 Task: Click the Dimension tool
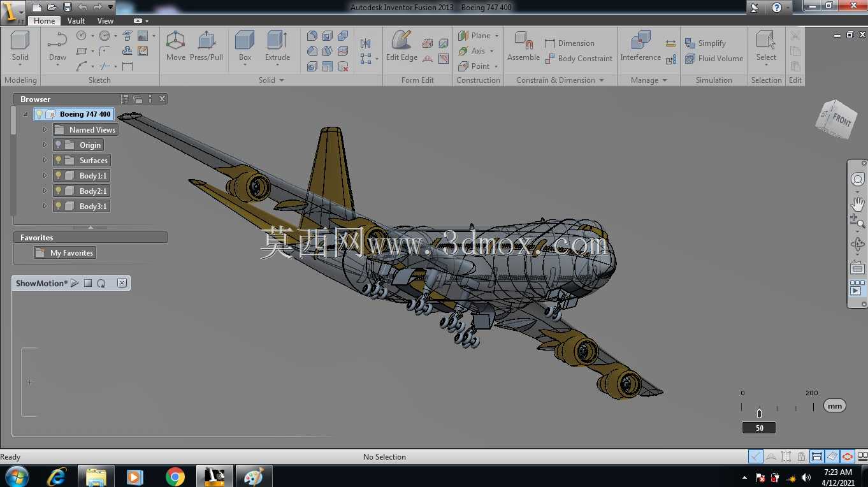coord(570,43)
